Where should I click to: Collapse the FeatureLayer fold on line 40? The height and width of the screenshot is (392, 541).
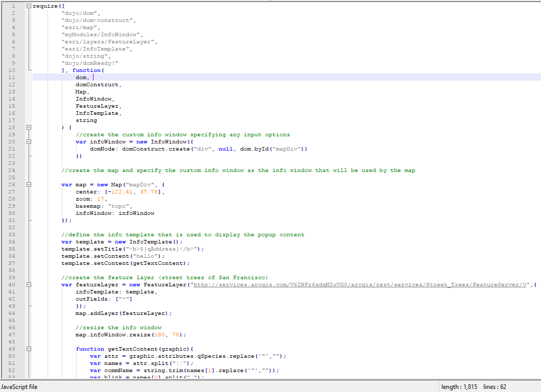[29, 284]
